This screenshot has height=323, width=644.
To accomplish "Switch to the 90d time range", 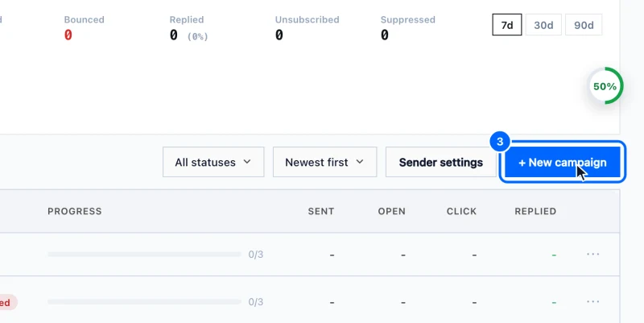I will [x=584, y=25].
